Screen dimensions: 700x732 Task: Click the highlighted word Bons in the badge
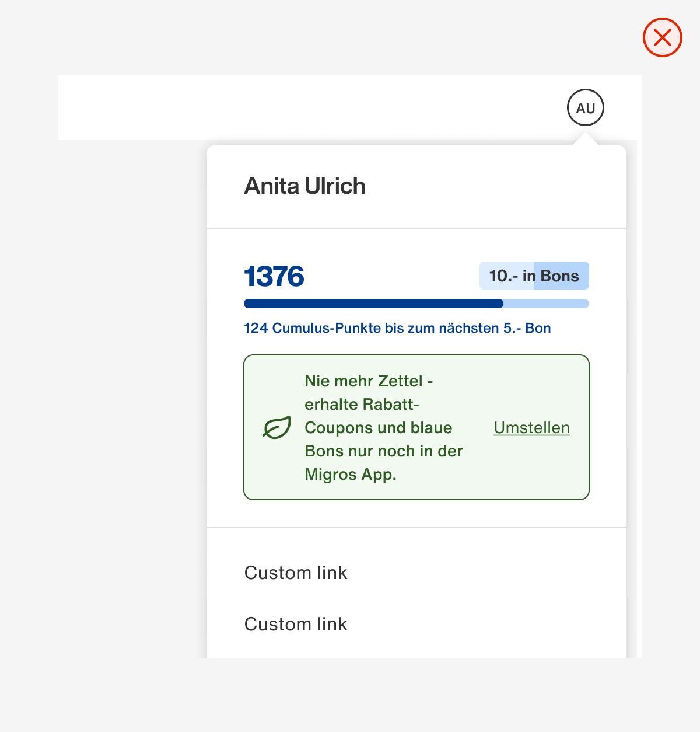(x=560, y=276)
